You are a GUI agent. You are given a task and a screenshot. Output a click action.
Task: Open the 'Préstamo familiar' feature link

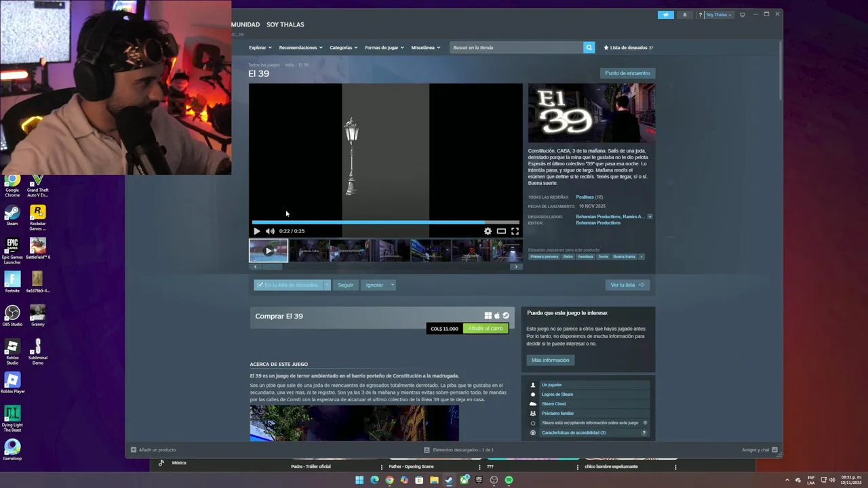pos(557,413)
